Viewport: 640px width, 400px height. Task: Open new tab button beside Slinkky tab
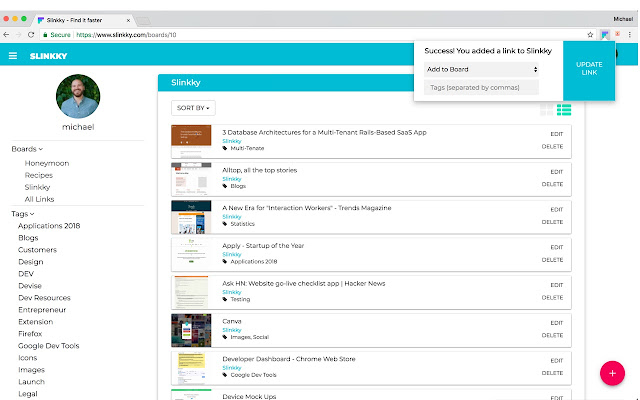pyautogui.click(x=143, y=20)
